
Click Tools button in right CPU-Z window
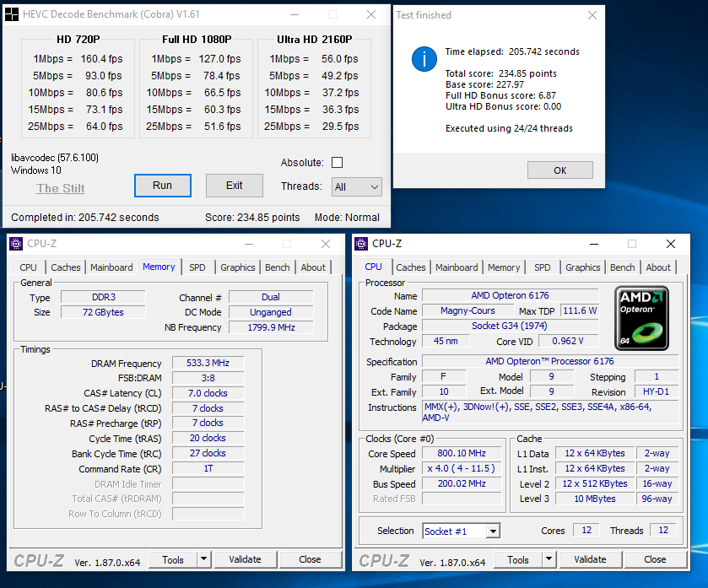coord(518,559)
